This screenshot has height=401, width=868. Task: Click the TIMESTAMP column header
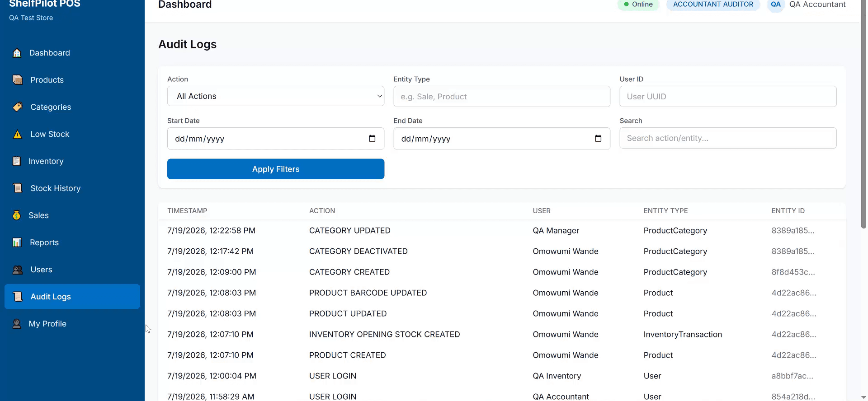tap(187, 211)
